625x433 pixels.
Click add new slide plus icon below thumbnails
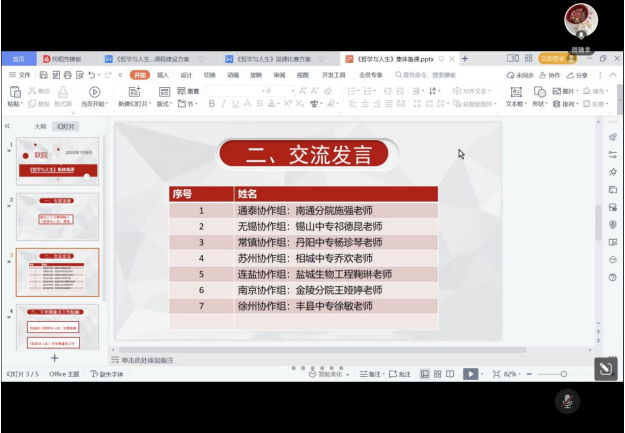coord(54,357)
